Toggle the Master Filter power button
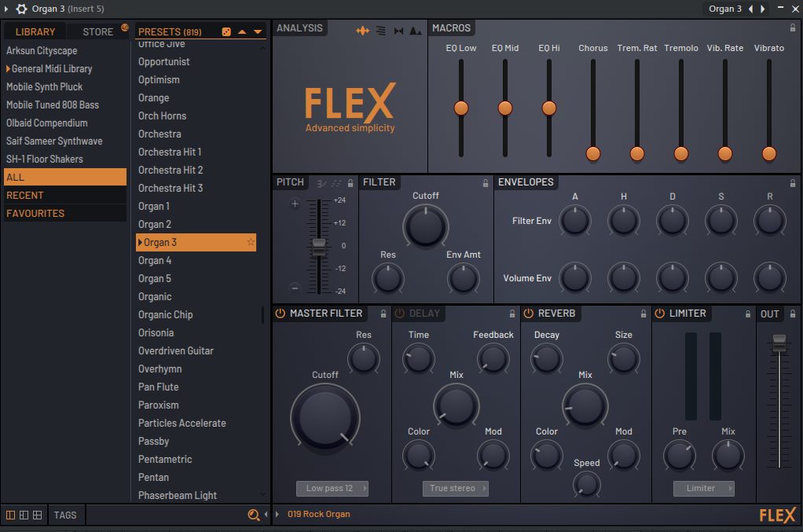The image size is (803, 532). (280, 314)
